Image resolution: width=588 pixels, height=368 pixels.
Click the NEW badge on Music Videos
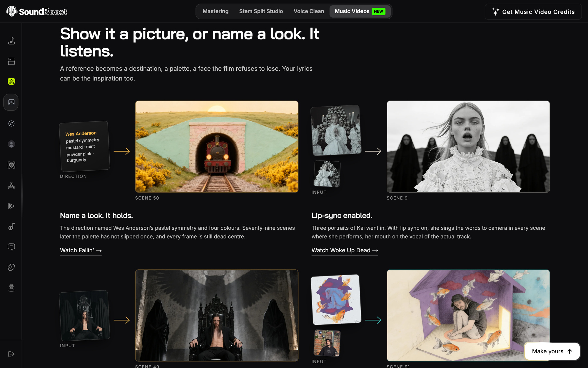(x=379, y=11)
